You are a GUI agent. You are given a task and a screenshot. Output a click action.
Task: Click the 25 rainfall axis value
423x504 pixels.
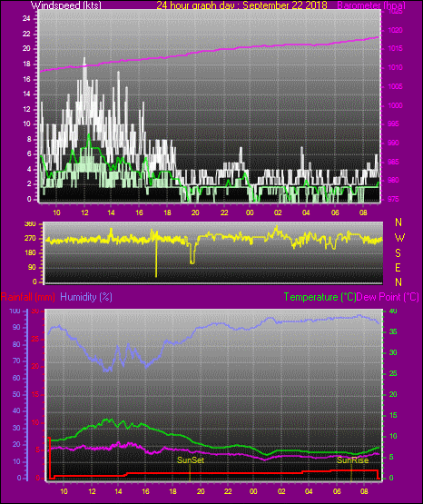tap(35, 339)
